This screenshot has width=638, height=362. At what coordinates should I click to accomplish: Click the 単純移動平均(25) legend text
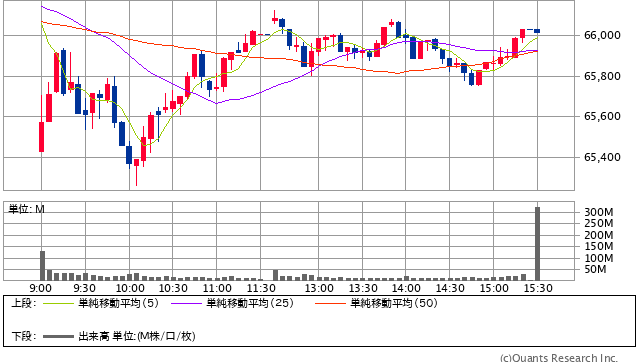coord(250,303)
